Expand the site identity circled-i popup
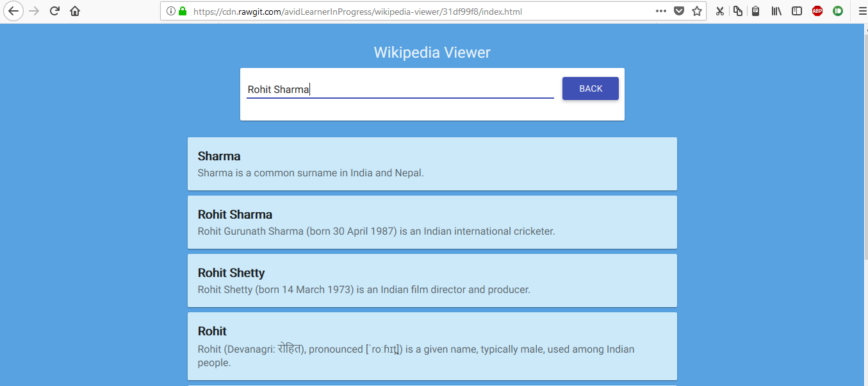The height and width of the screenshot is (386, 868). [x=170, y=11]
